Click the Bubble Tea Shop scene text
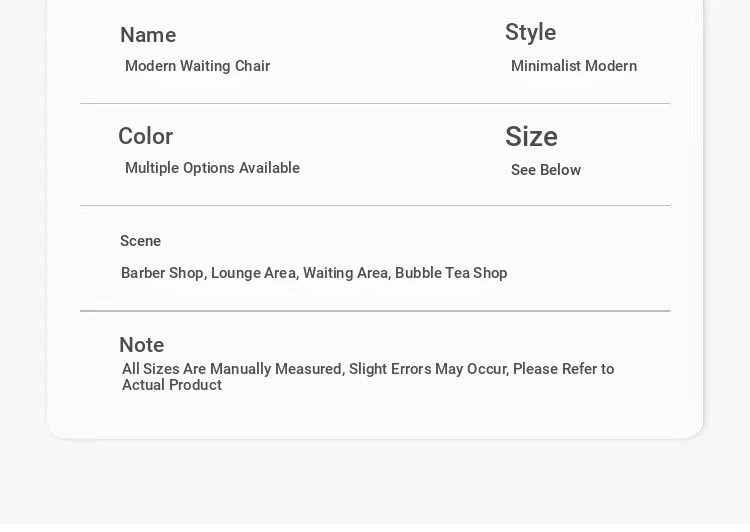750x532 pixels. pos(451,273)
